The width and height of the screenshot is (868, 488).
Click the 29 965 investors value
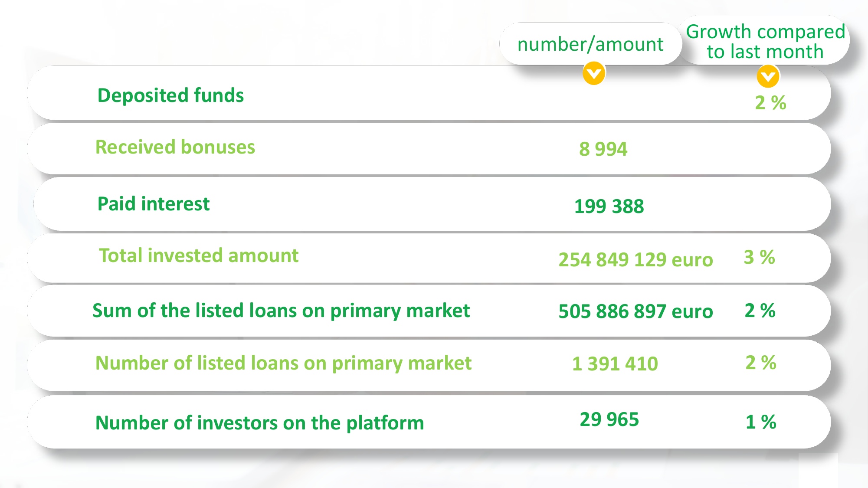coord(609,419)
